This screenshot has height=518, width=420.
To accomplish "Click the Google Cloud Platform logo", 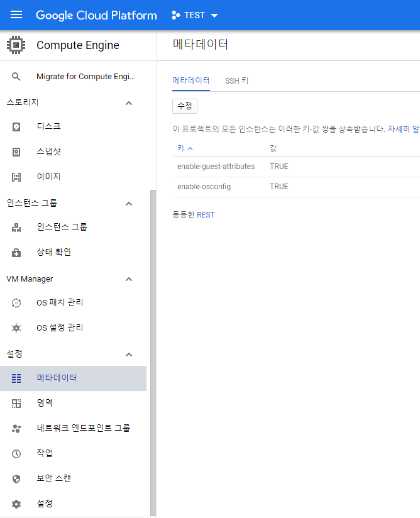I will (96, 15).
